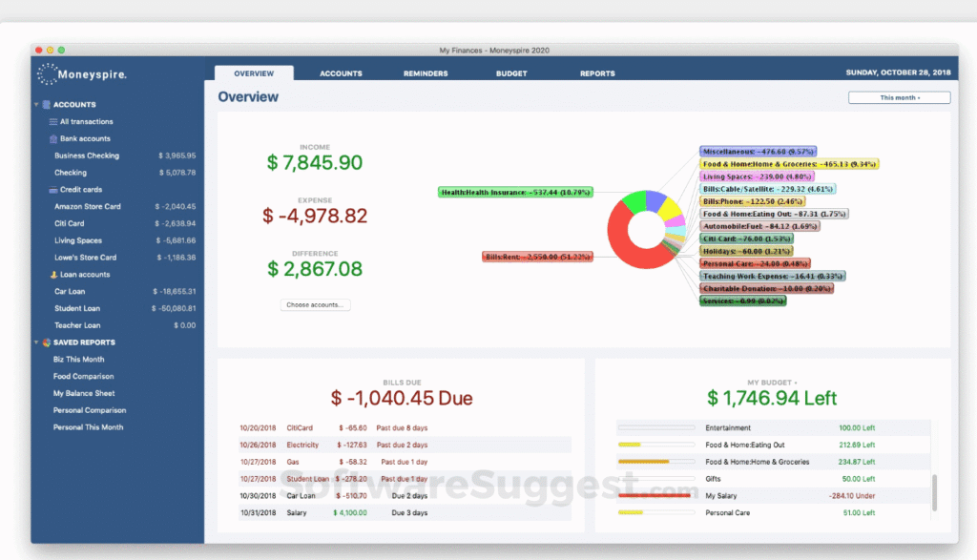Click the Saved Reports chart icon
This screenshot has width=977, height=560.
pyautogui.click(x=46, y=342)
